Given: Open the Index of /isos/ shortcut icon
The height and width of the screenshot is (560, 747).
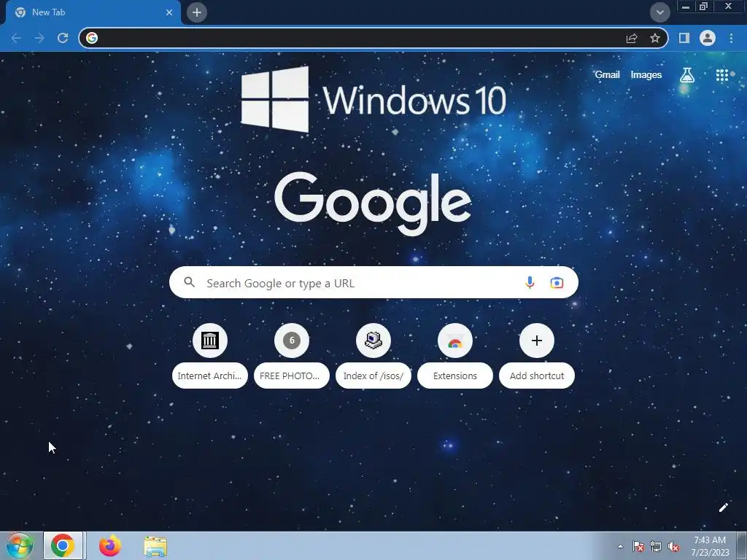Looking at the screenshot, I should (373, 341).
